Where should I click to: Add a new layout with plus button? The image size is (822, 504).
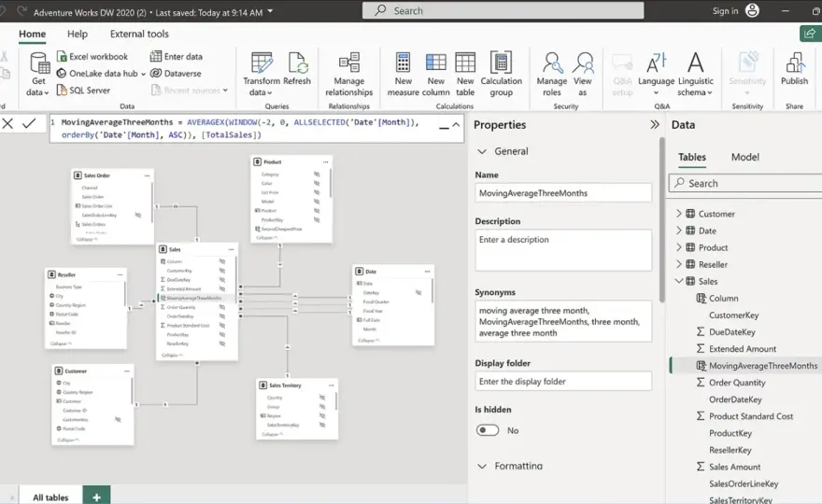click(96, 497)
